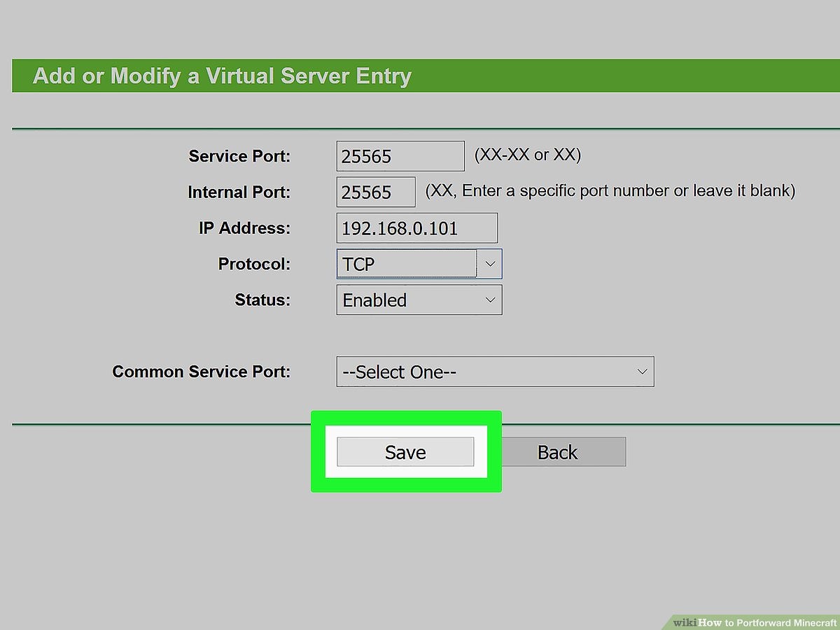Click the Service Port input field

click(x=400, y=155)
